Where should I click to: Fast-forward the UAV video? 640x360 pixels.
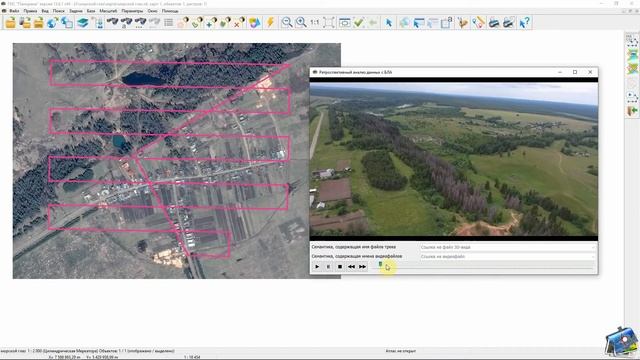click(x=362, y=267)
